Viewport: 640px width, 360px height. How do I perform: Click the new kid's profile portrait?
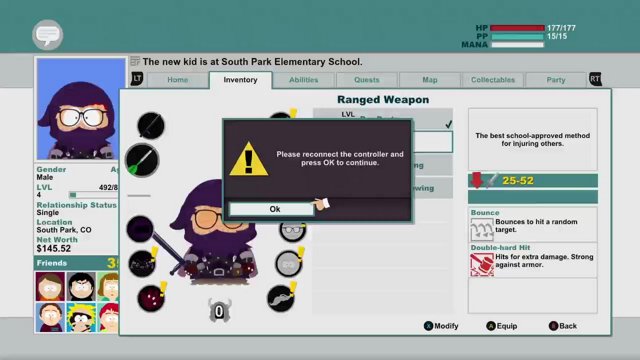click(81, 109)
